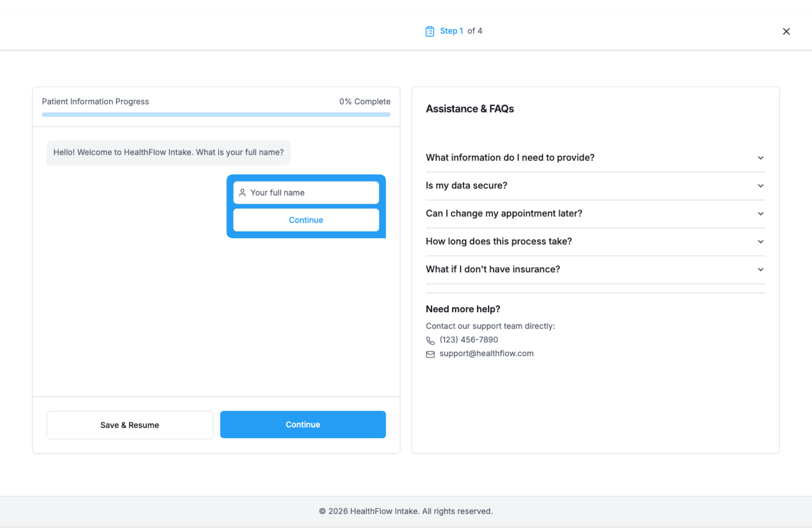Close the intake form with the X

786,31
